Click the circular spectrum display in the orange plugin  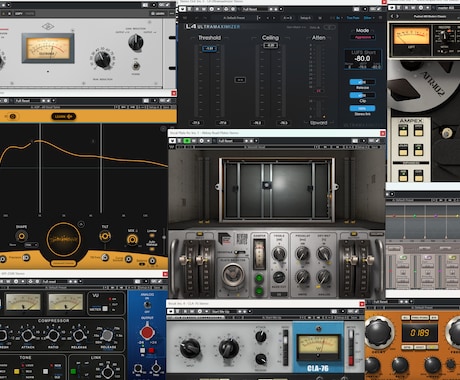coord(64,239)
